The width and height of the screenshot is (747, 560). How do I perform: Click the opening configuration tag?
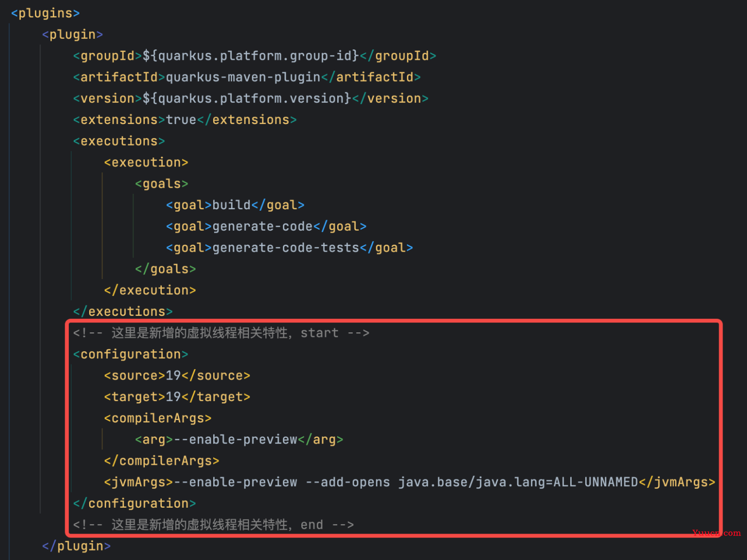130,355
